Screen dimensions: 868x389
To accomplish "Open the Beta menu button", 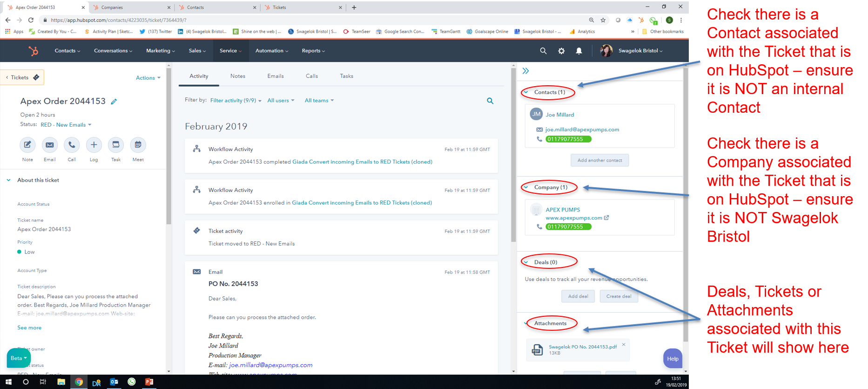I will (19, 358).
